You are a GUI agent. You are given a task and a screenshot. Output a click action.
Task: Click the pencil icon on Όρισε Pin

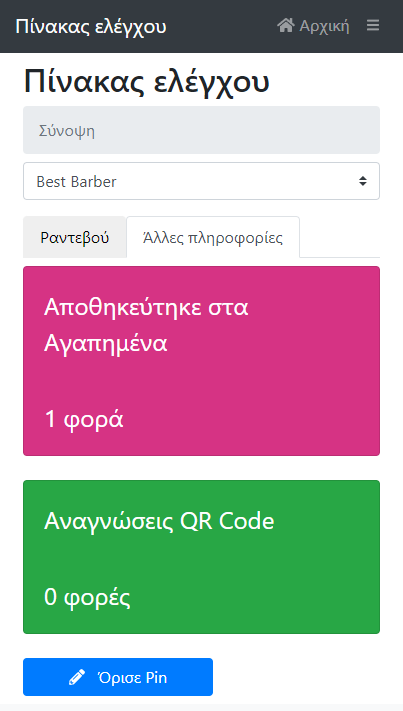coord(77,677)
